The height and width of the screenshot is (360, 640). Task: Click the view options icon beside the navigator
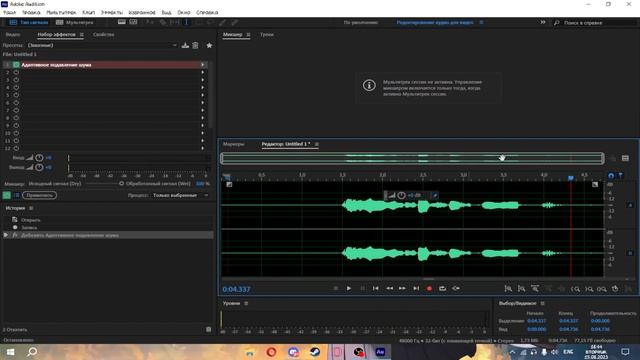tap(625, 158)
